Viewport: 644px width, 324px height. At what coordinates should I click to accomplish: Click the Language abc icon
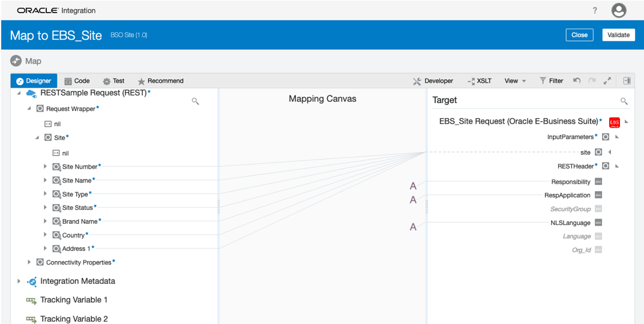point(598,236)
